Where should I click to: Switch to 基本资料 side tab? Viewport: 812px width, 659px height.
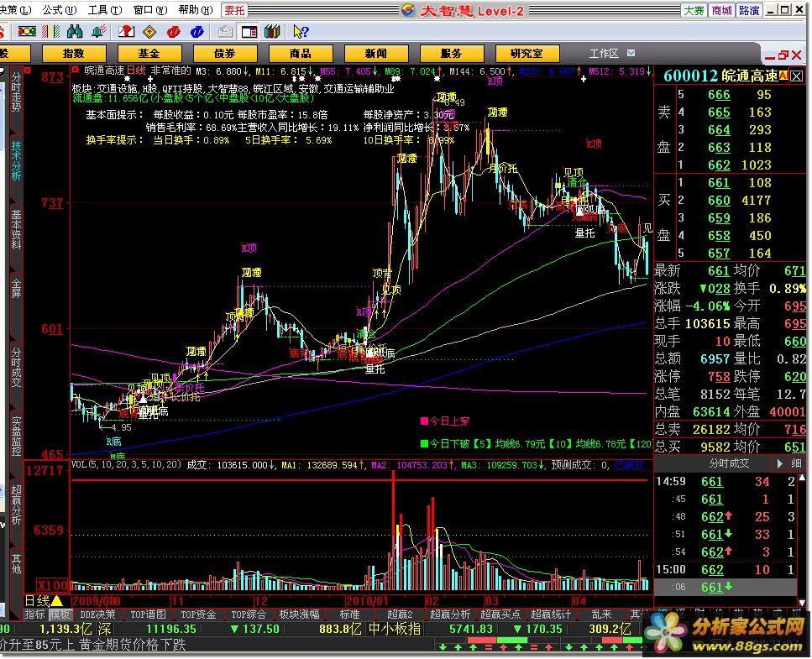pyautogui.click(x=16, y=229)
